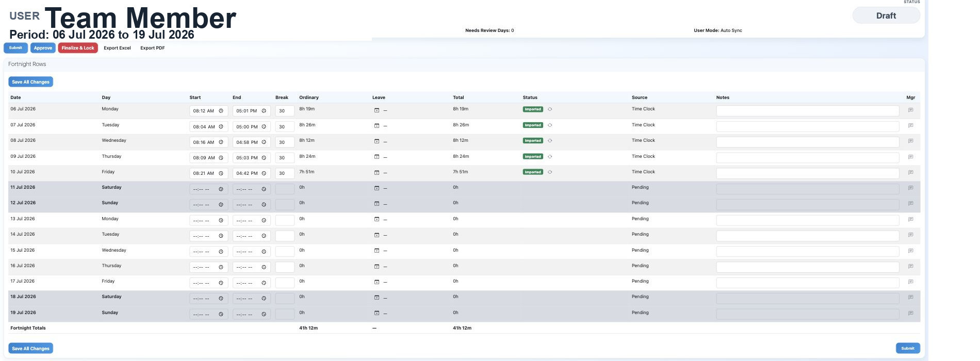Open manager comment icon for 08 Jul 2026
This screenshot has width=980, height=361.
click(910, 141)
